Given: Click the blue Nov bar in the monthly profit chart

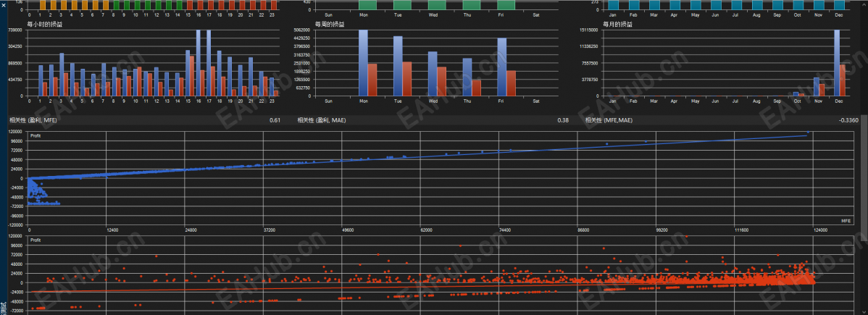Looking at the screenshot, I should coord(816,86).
